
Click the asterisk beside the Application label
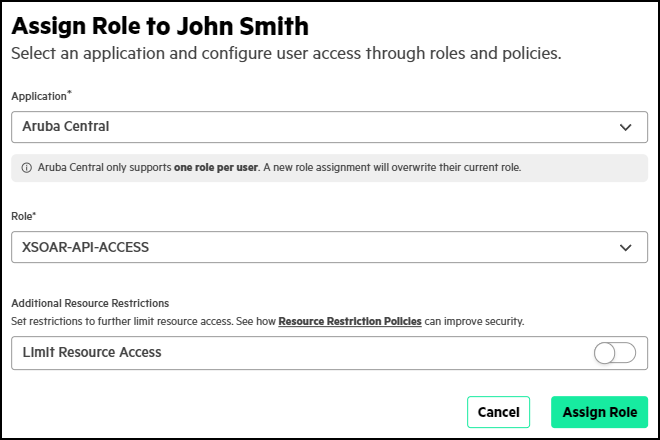click(x=69, y=93)
